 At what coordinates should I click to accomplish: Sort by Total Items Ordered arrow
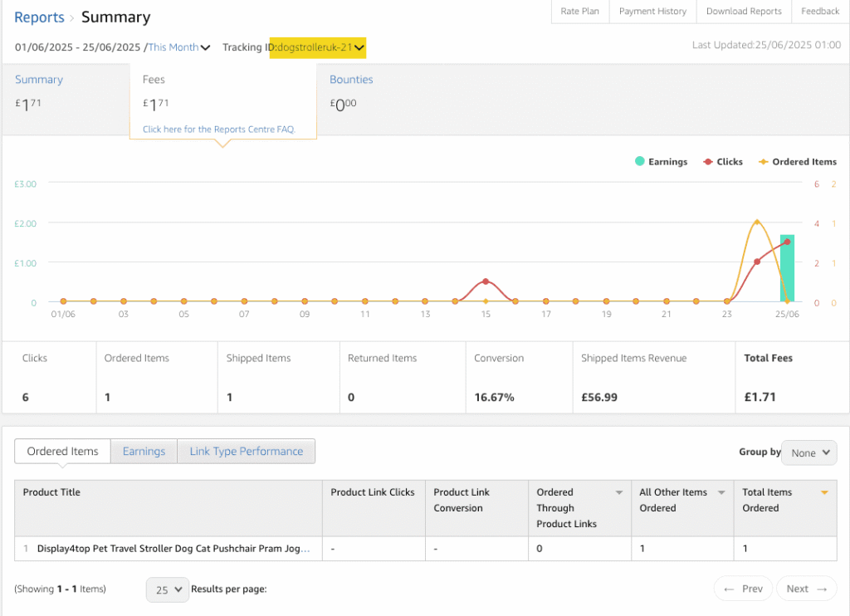coord(824,492)
